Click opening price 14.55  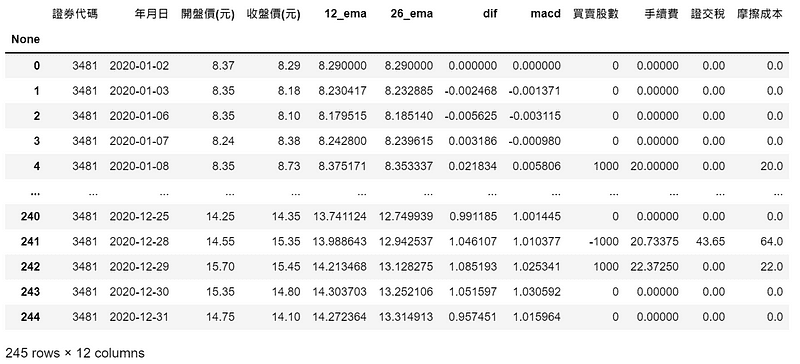click(x=220, y=241)
